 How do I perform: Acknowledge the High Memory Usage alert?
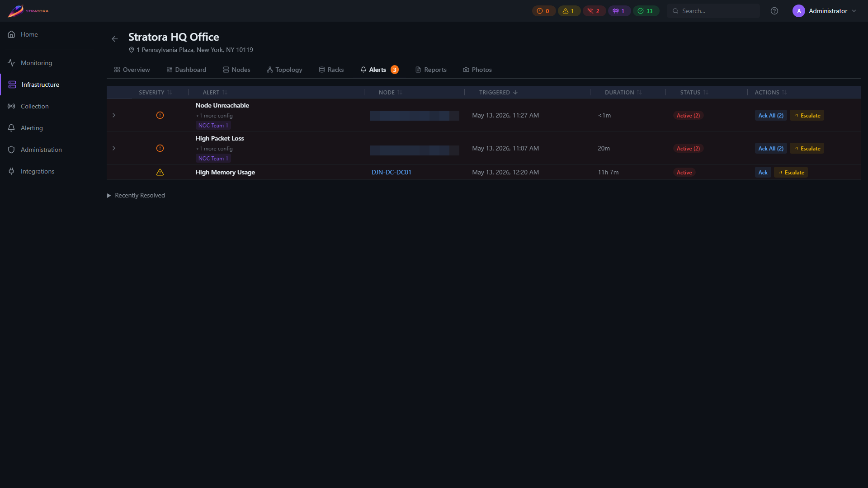763,172
